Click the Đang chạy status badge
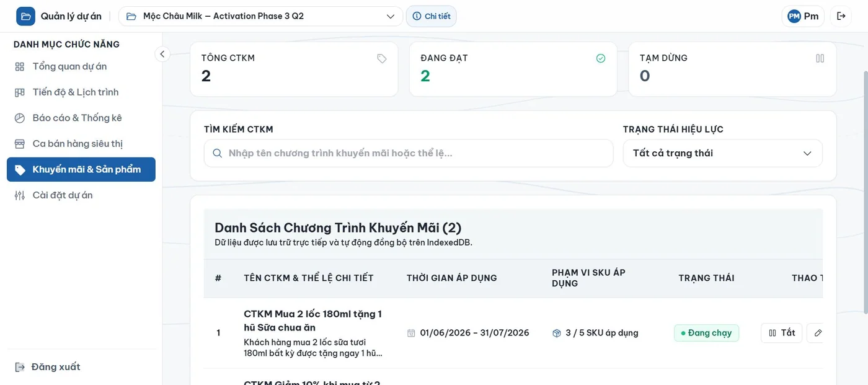 (706, 333)
